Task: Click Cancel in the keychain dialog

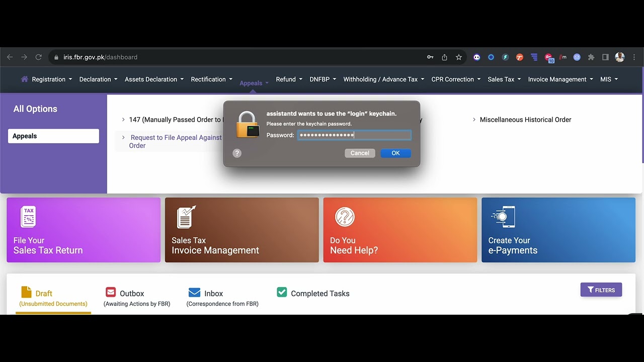Action: pyautogui.click(x=360, y=153)
